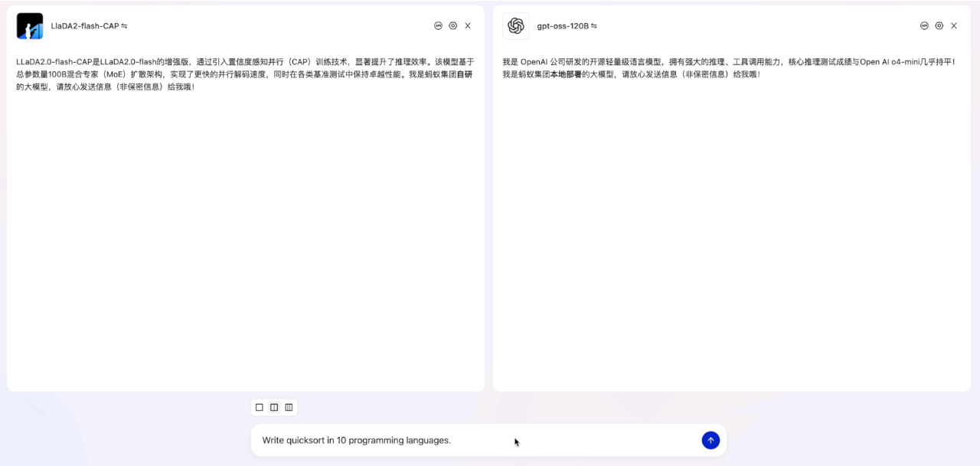
Task: Send the quicksort prompt with the arrow button
Action: [x=710, y=440]
